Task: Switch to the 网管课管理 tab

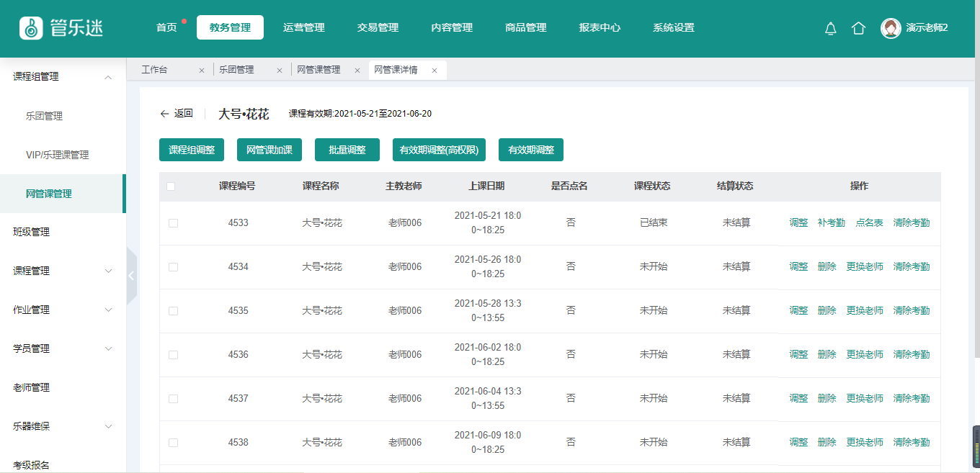Action: click(x=318, y=71)
